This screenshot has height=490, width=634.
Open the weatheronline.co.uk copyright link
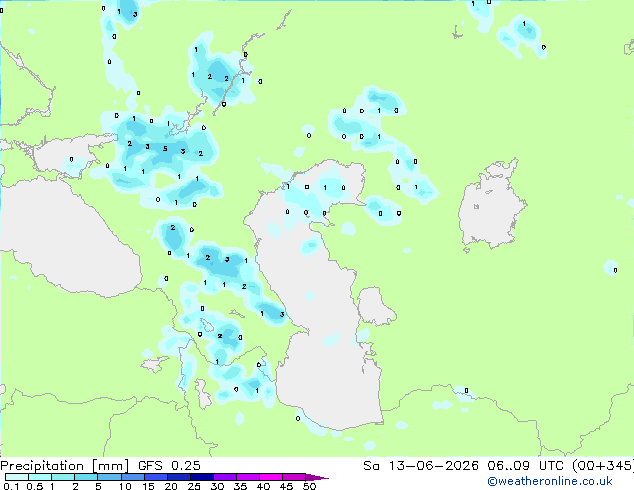549,481
